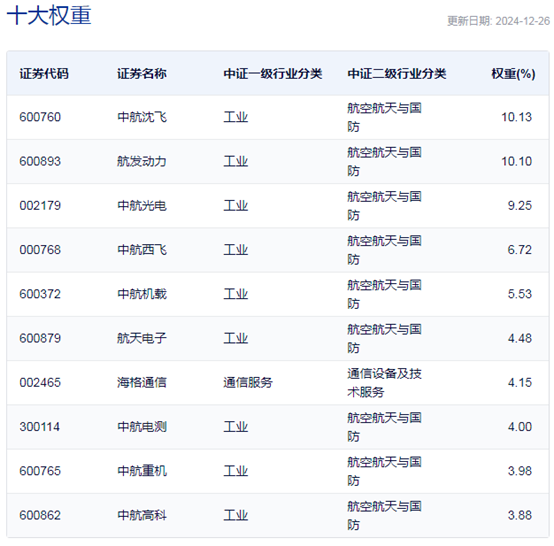Select stock code 600862
Screen dimensions: 554x546
40,515
